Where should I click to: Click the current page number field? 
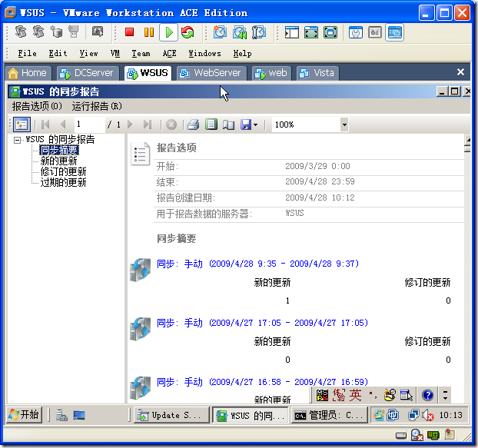90,124
